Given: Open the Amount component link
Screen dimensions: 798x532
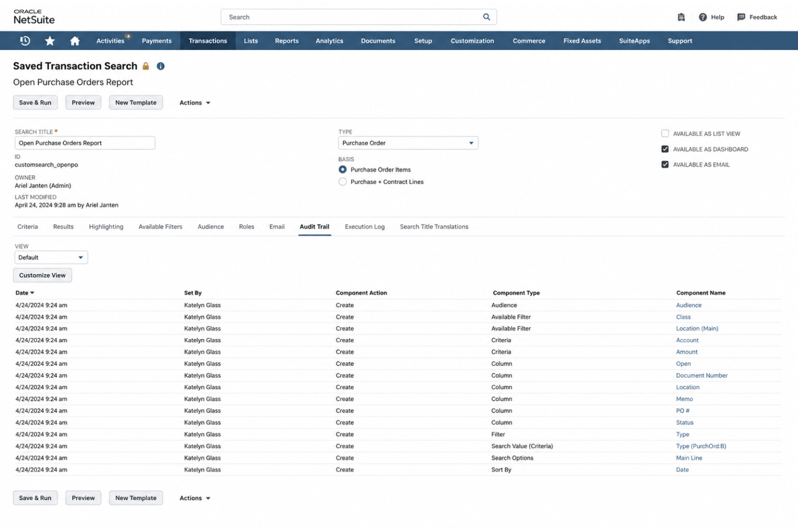Looking at the screenshot, I should [686, 352].
